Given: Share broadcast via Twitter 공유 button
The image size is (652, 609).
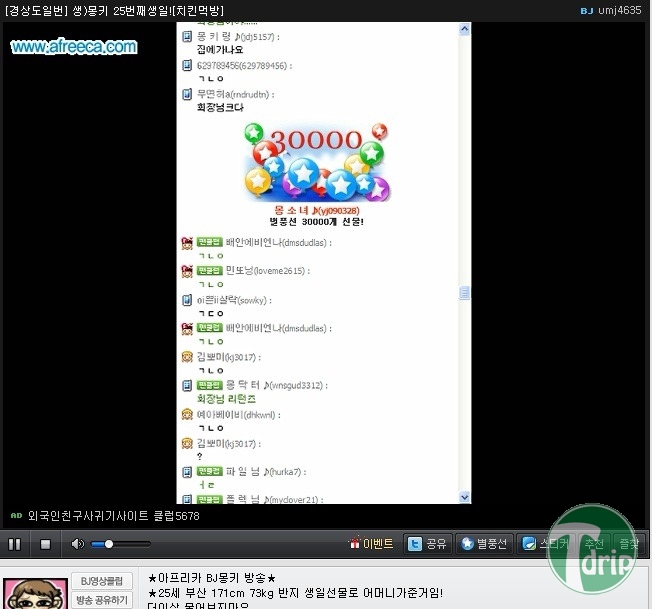Looking at the screenshot, I should click(427, 544).
